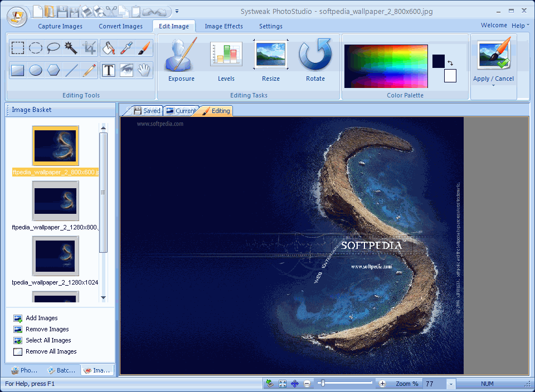
Task: Click the Apply / Cancel brush icon
Action: pos(493,55)
